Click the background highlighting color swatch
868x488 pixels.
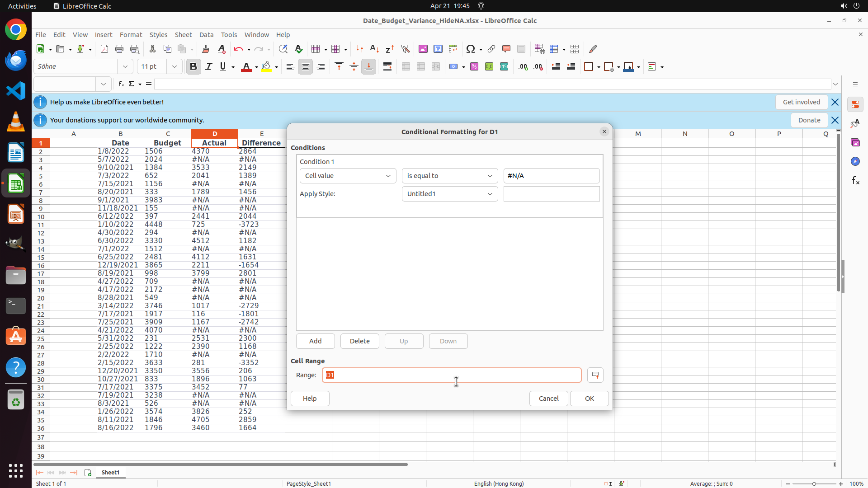pos(266,67)
